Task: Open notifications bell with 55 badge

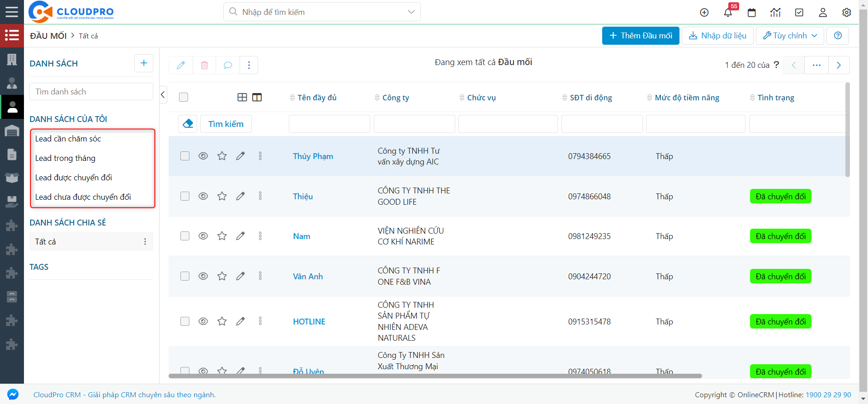Action: [728, 12]
